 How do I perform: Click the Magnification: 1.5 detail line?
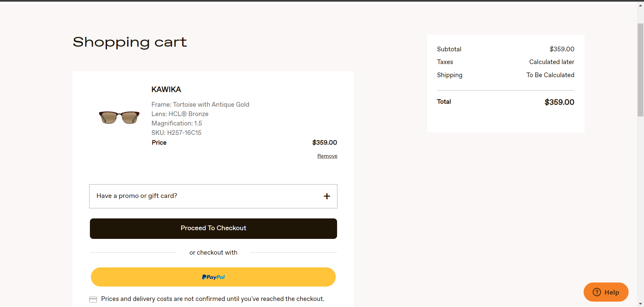pos(176,123)
